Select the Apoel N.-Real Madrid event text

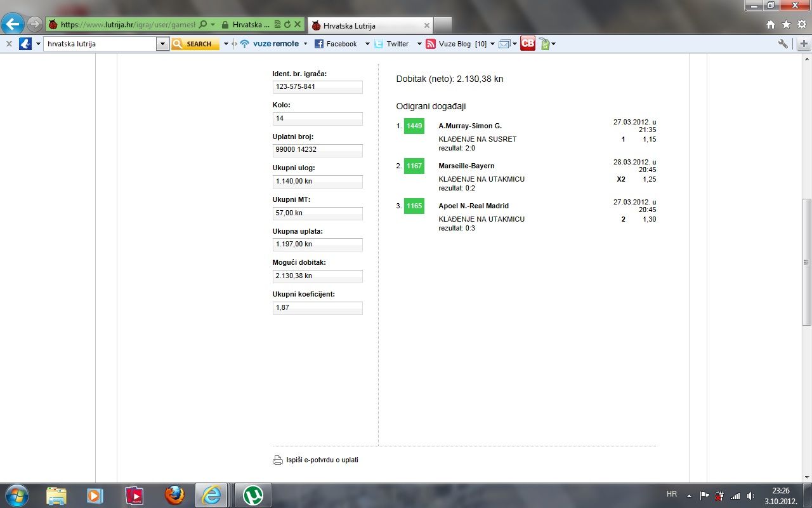[x=474, y=206]
